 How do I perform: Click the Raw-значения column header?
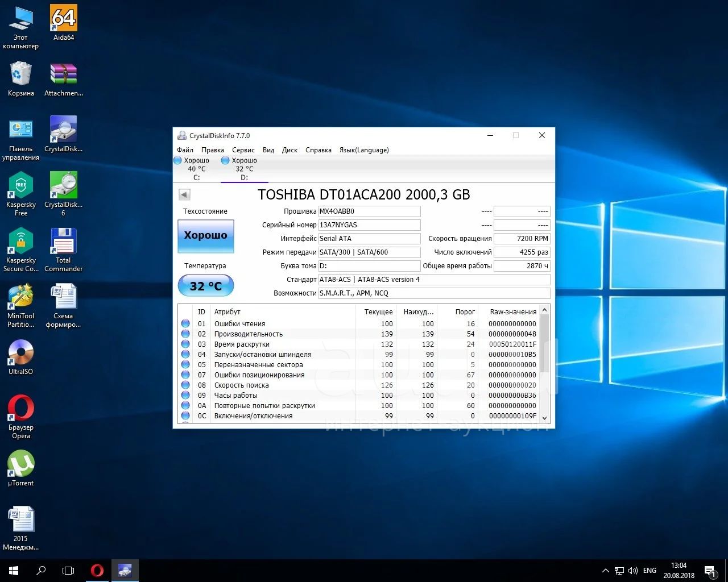508,312
